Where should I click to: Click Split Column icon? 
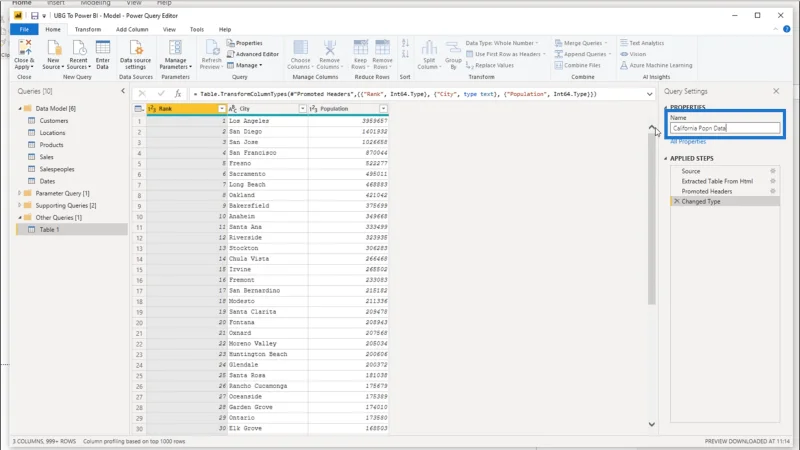429,47
